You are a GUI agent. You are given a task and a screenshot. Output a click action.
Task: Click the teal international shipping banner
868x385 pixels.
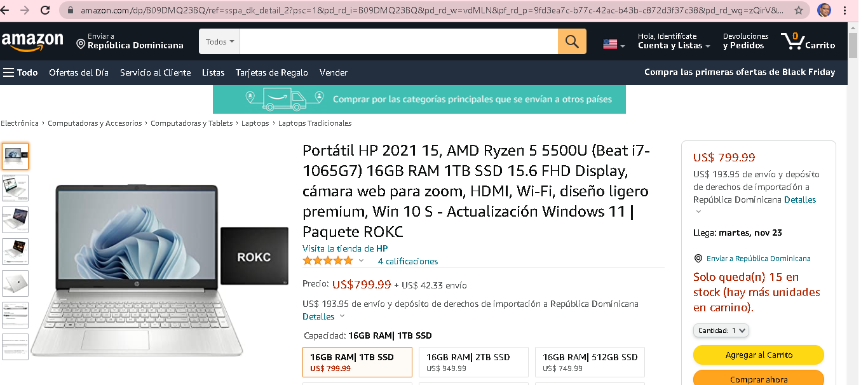(x=419, y=99)
